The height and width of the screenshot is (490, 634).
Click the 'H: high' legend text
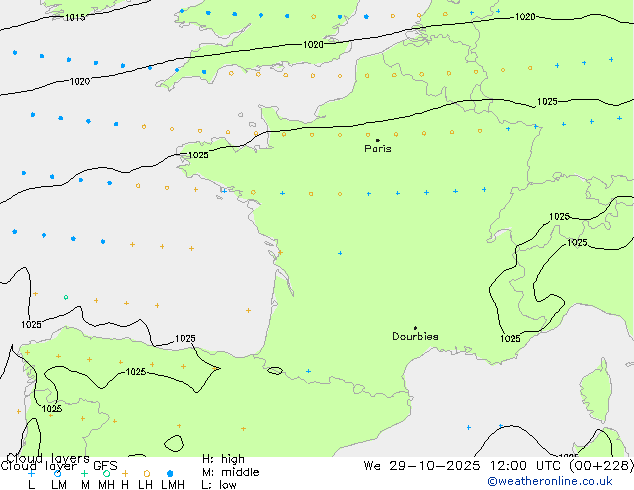(x=223, y=459)
